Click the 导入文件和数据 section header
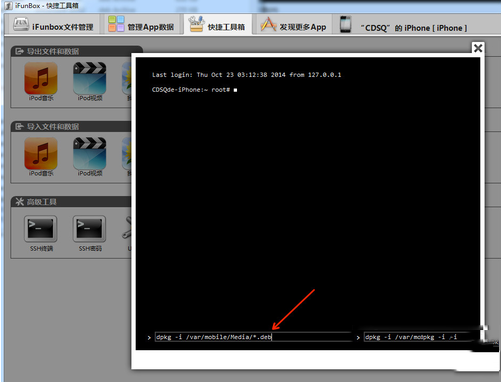The image size is (501, 382). point(72,127)
